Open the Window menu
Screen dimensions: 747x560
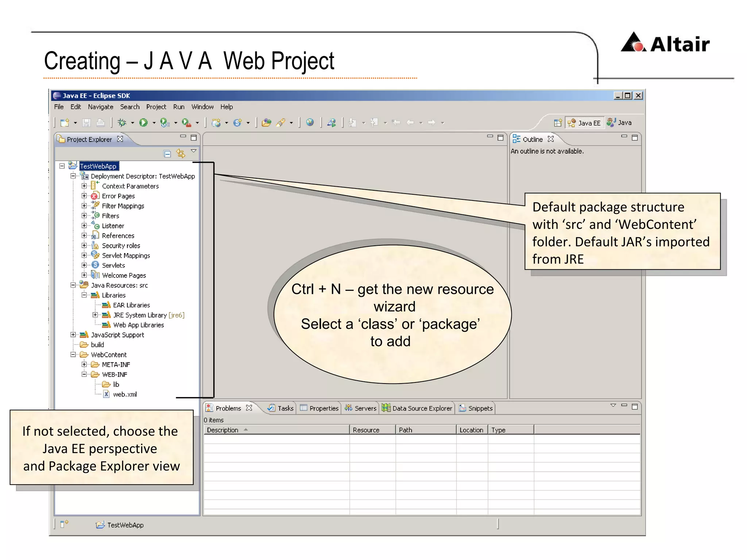point(202,107)
